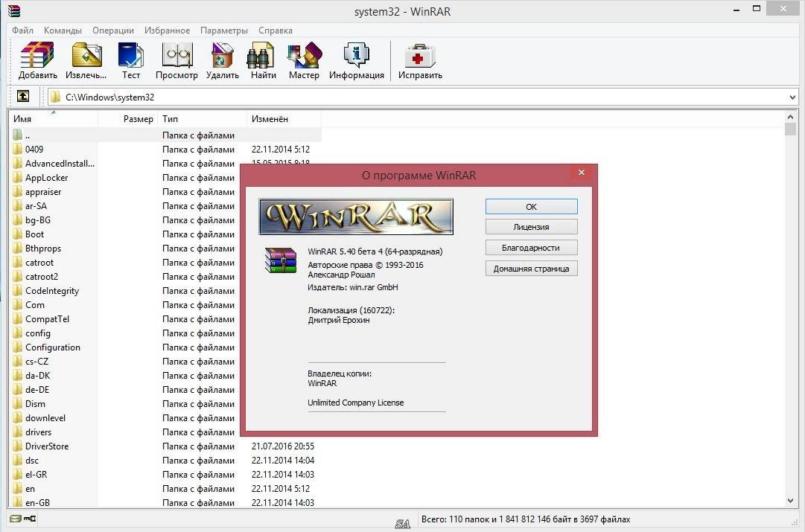The height and width of the screenshot is (532, 805).
Task: Click the disk drive icon in status bar
Action: [x=16, y=519]
